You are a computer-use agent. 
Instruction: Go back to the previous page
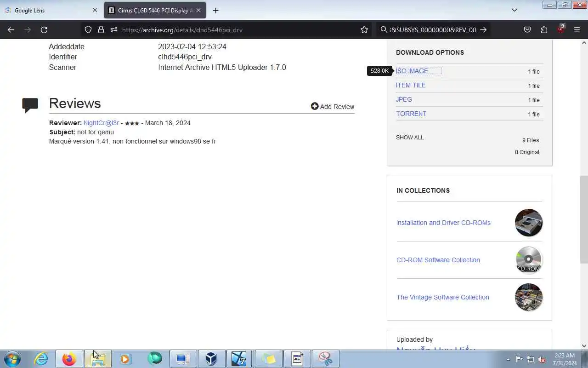click(11, 29)
